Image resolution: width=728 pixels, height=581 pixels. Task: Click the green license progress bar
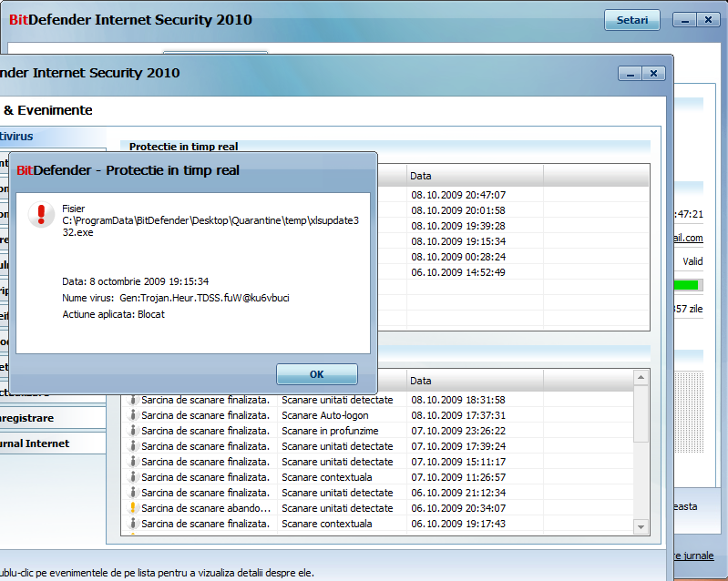click(686, 285)
